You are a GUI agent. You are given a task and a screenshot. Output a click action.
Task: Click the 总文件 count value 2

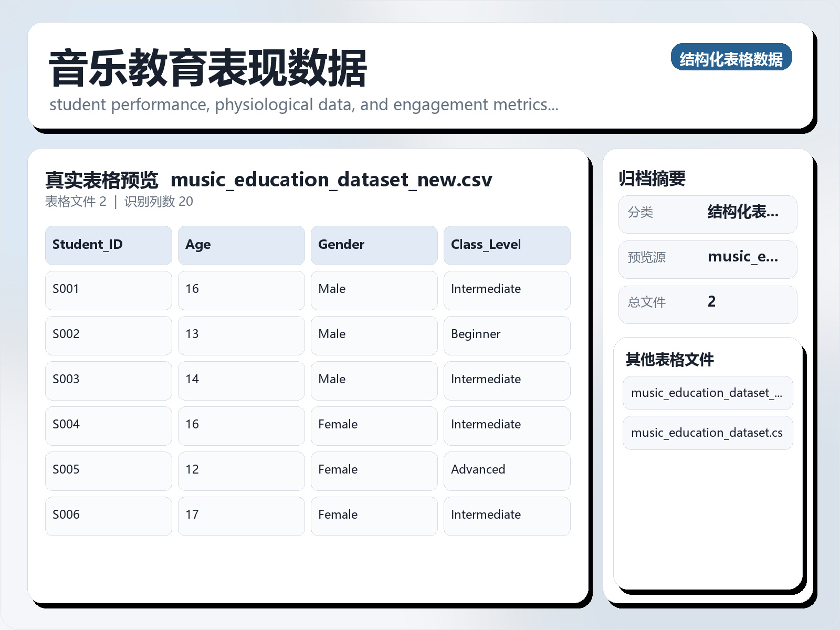pos(712,303)
